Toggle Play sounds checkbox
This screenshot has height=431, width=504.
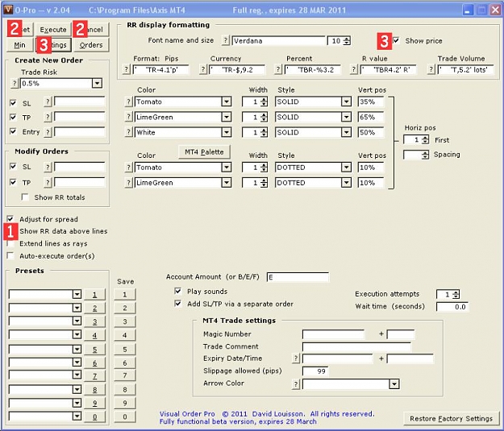click(177, 291)
